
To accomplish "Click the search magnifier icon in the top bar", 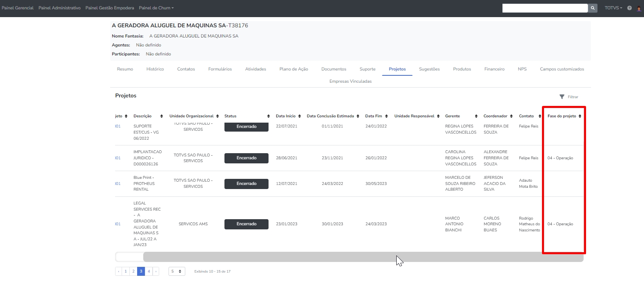I will coord(593,8).
